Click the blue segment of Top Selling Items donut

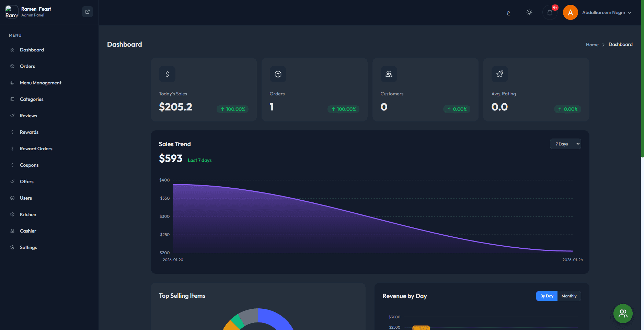click(275, 322)
